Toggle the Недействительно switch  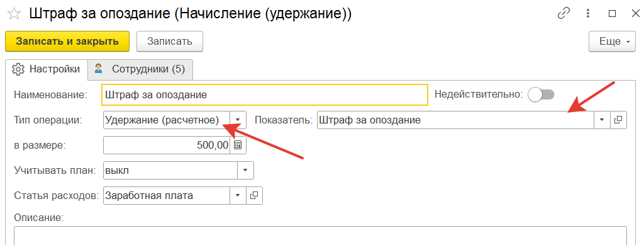click(x=541, y=95)
